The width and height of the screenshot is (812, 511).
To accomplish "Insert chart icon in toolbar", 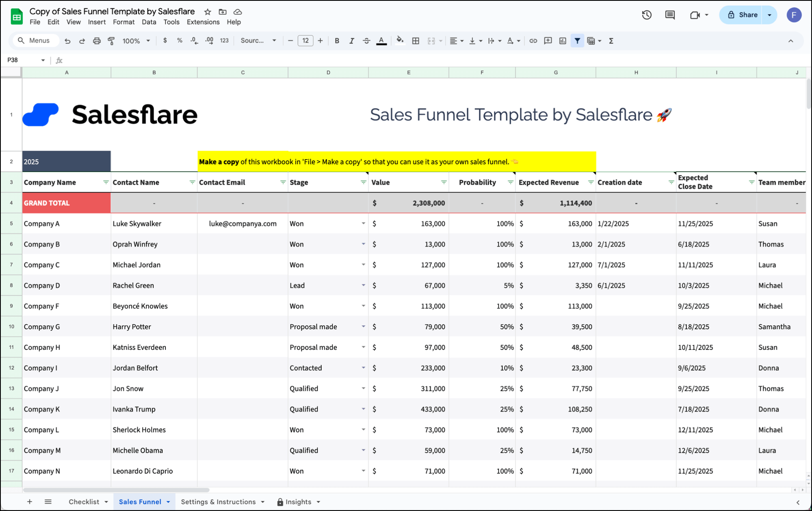I will click(563, 41).
